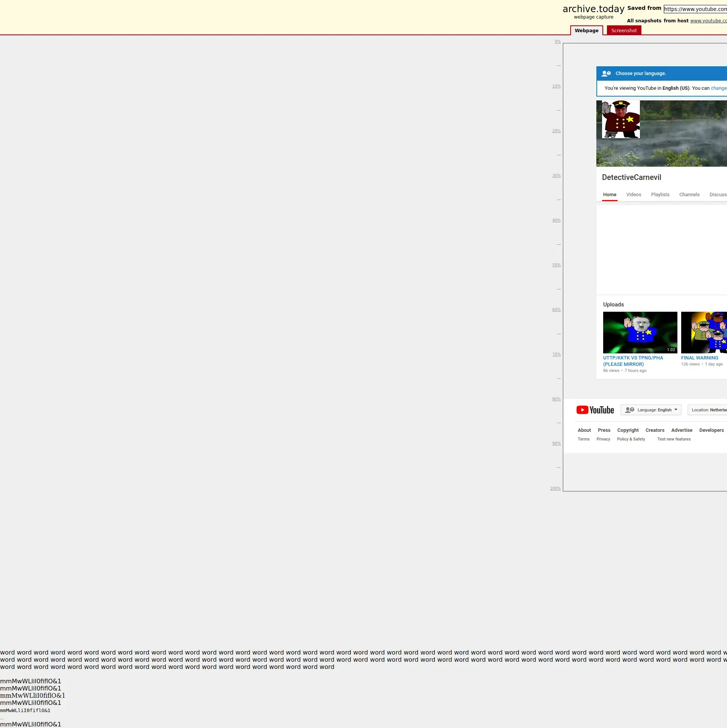Viewport: 727px width, 728px height.
Task: Click the saved-from URL input field
Action: coord(695,9)
